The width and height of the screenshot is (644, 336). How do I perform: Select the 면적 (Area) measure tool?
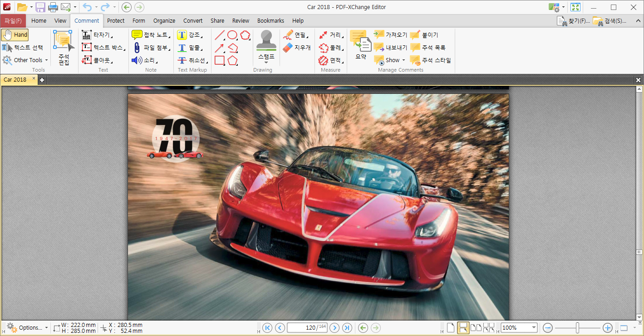tap(330, 60)
